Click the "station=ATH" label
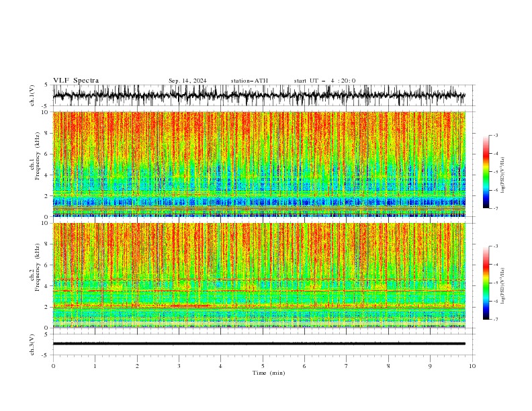This screenshot has height=411, width=532. [x=249, y=81]
